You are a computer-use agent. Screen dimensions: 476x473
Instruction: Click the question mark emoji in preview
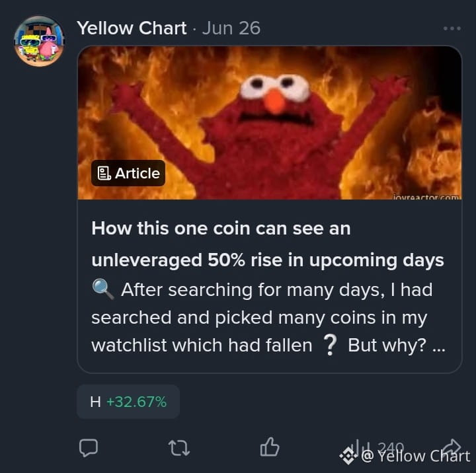tap(331, 345)
